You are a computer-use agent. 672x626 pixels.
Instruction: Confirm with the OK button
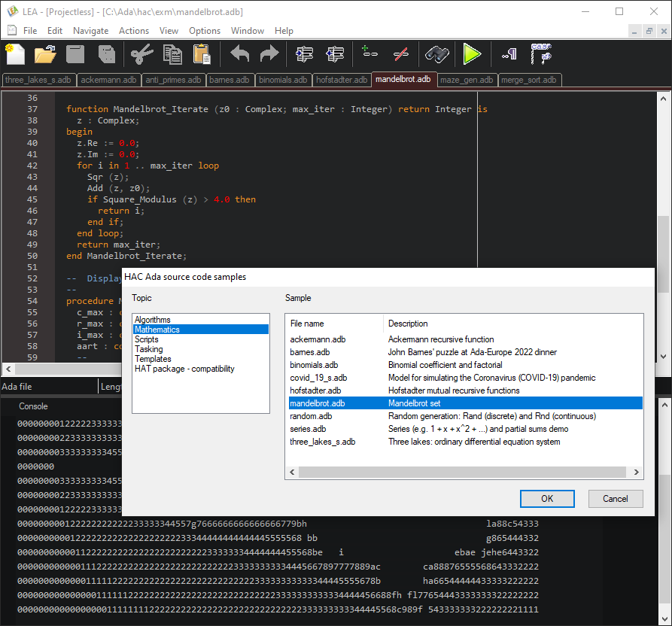(x=547, y=499)
